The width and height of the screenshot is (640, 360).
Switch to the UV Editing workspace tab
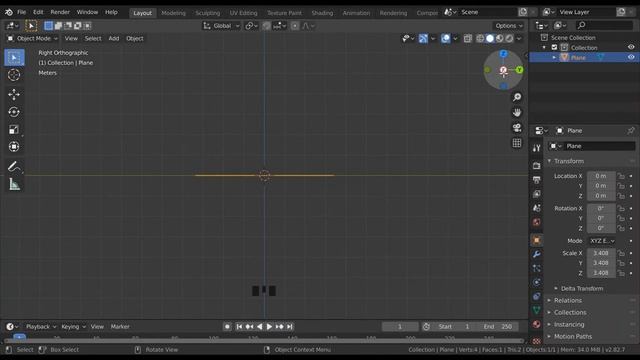[243, 13]
